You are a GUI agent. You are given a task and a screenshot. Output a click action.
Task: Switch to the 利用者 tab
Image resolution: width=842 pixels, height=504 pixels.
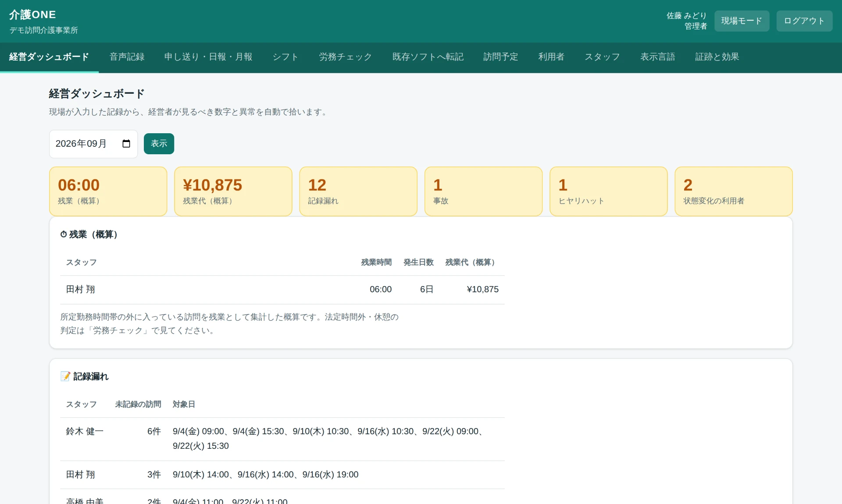(x=551, y=57)
